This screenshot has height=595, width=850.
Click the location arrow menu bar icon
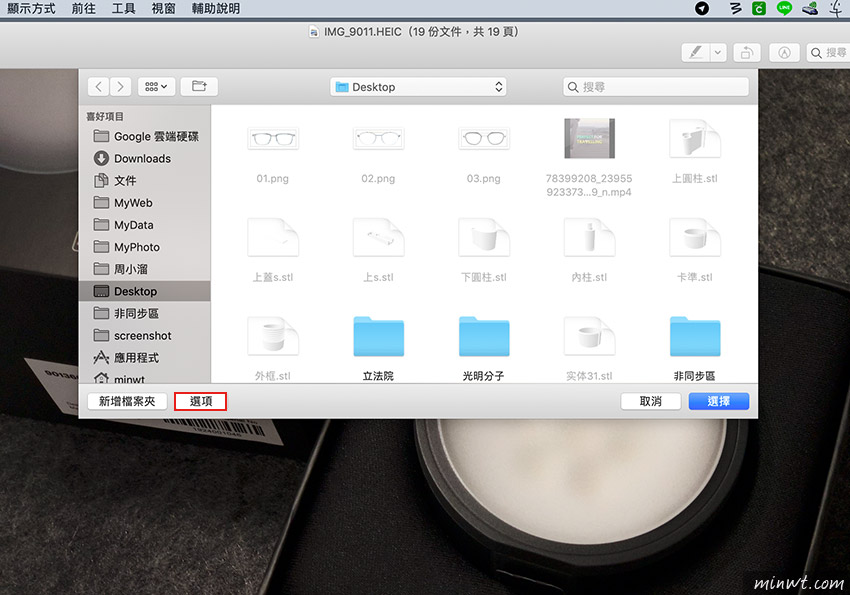click(x=702, y=8)
